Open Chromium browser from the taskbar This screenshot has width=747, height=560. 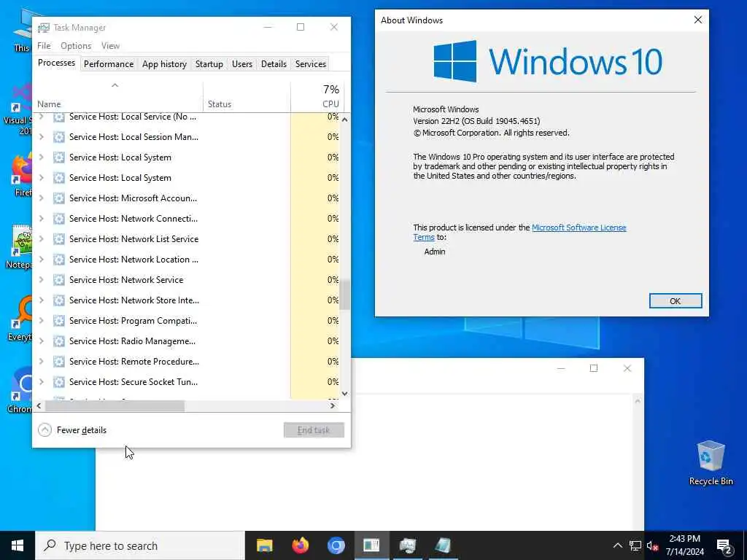[x=336, y=545]
